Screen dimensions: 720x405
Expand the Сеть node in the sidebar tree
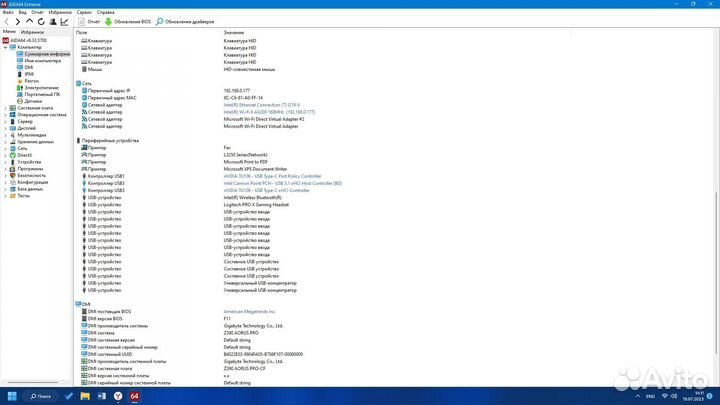6,148
